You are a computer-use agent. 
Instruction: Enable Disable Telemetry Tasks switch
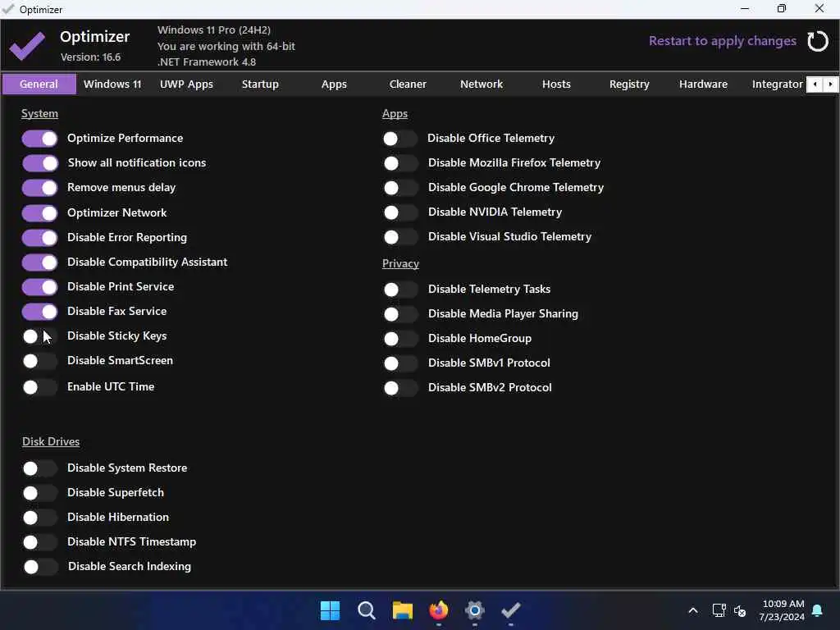400,290
